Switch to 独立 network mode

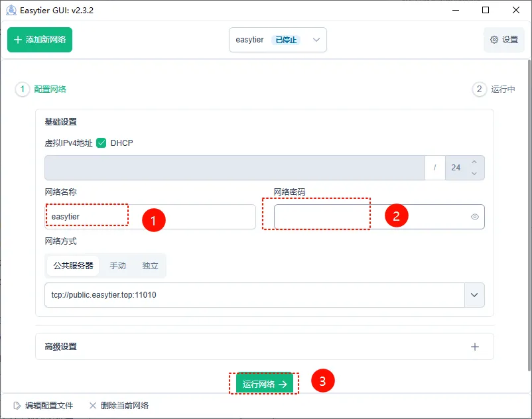(151, 266)
